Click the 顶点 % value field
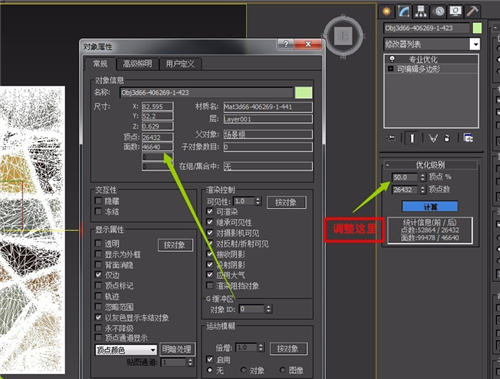The image size is (500, 379). [405, 177]
